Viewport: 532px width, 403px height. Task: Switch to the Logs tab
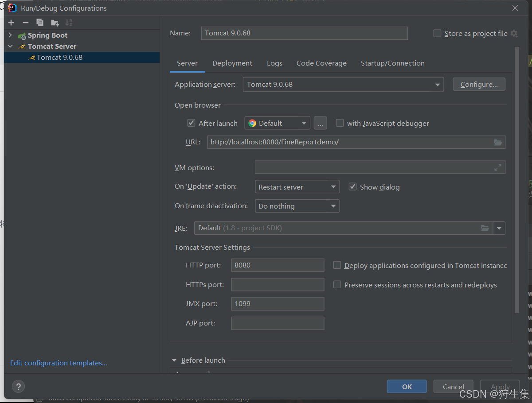(274, 63)
